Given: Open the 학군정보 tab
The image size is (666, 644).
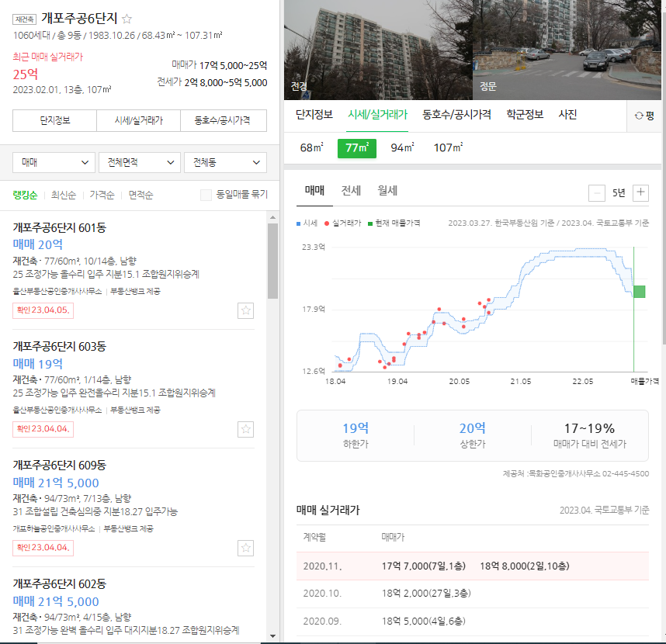Looking at the screenshot, I should pos(525,115).
